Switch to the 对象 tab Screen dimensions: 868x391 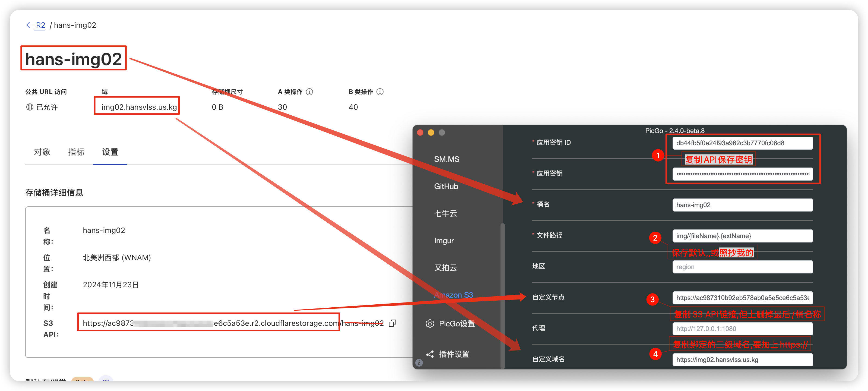[x=42, y=152]
